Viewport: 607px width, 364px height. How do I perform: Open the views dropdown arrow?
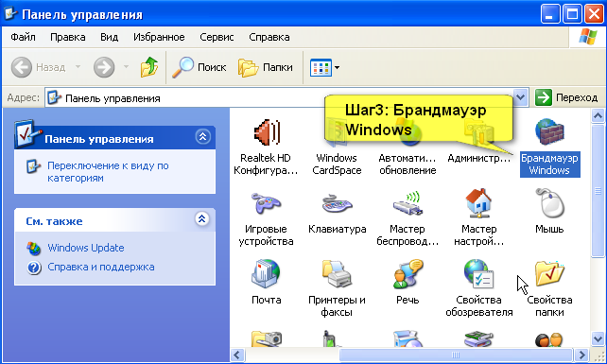pos(337,67)
